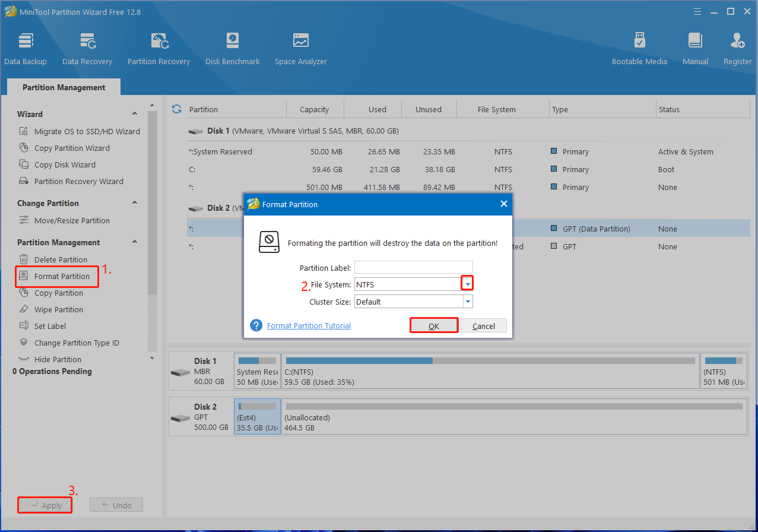Viewport: 758px width, 532px height.
Task: Select the System Reserved partition row
Action: click(x=468, y=151)
